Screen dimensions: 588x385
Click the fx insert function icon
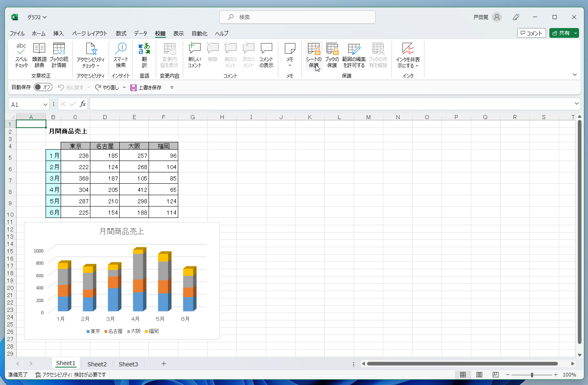coord(83,104)
